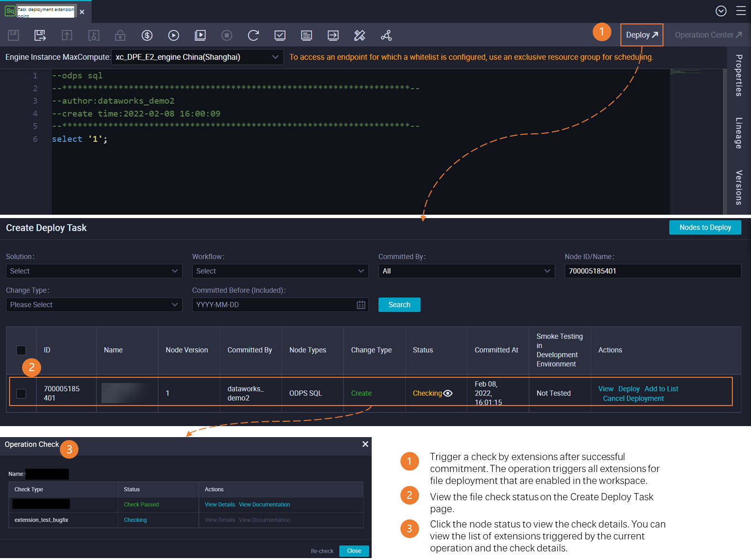Click the Checking status text in table row
This screenshot has height=560, width=751.
[427, 393]
